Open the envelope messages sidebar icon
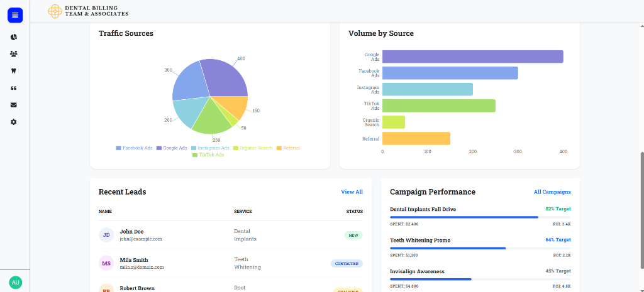The width and height of the screenshot is (644, 292). pyautogui.click(x=14, y=105)
